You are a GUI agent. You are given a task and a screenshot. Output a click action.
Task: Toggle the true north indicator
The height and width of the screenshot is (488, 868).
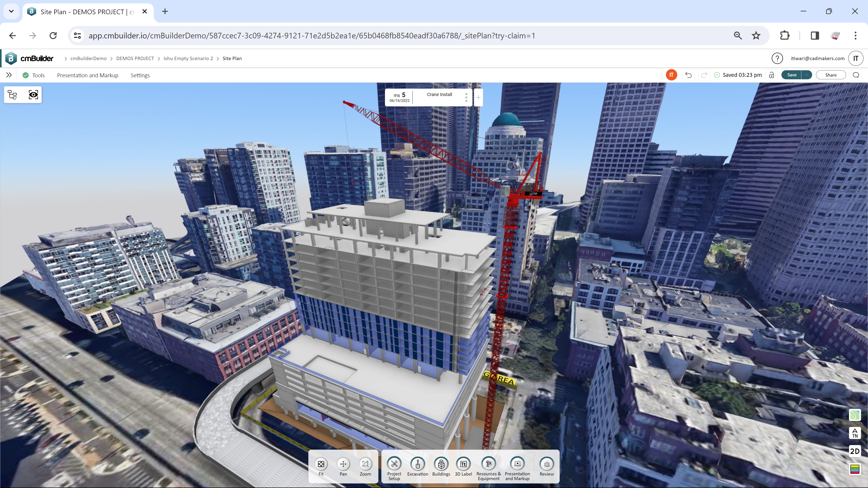[855, 433]
